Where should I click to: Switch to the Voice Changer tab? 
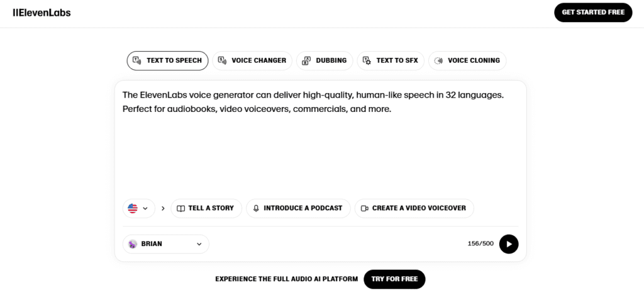pos(252,60)
